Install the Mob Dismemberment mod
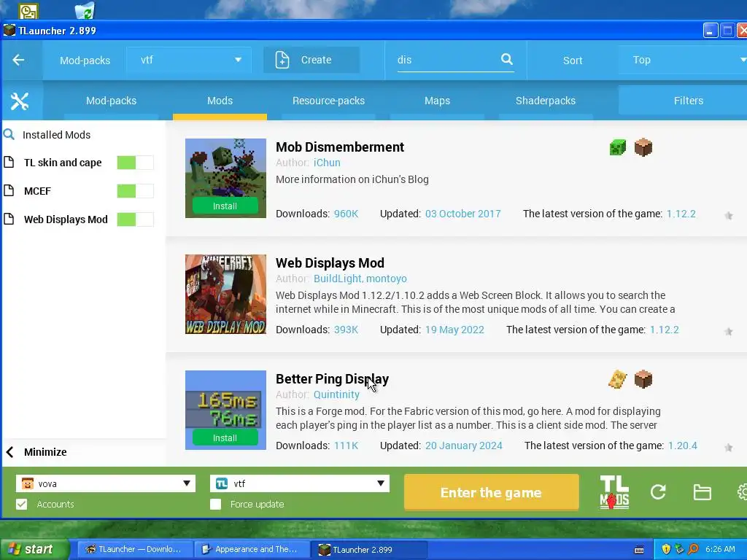This screenshot has width=747, height=560. pos(225,206)
